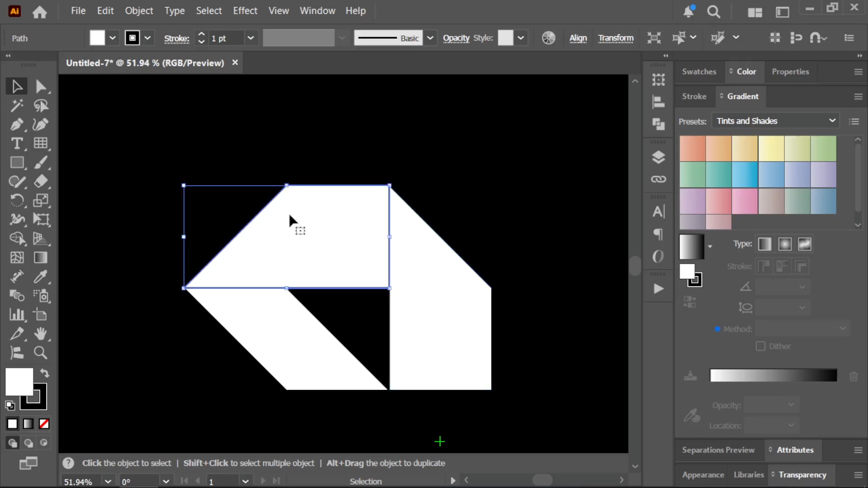Select the Pen tool
Screen dimensions: 868x488
tap(17, 125)
